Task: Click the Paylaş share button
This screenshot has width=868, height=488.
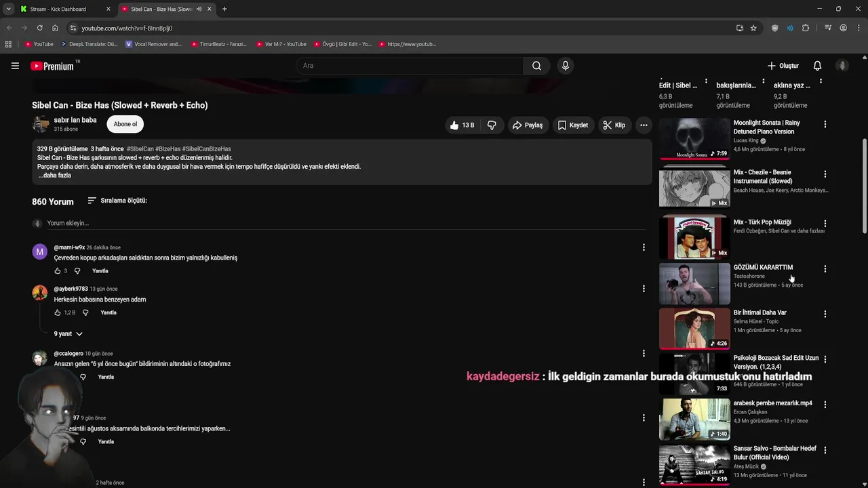Action: tap(528, 125)
